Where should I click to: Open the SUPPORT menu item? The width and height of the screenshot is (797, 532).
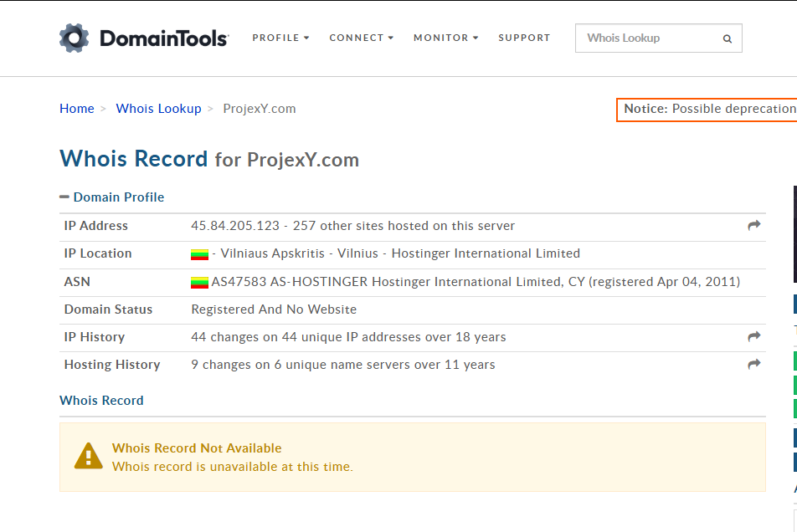(x=524, y=38)
